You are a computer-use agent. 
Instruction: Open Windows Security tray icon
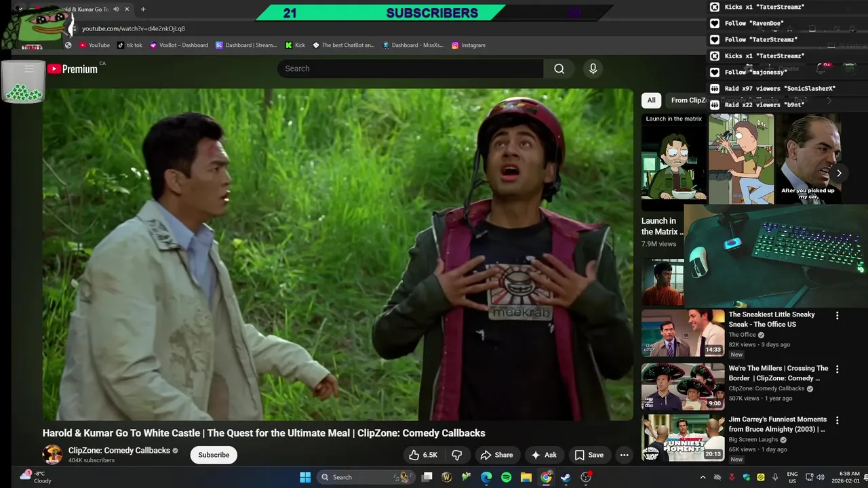pos(747,477)
